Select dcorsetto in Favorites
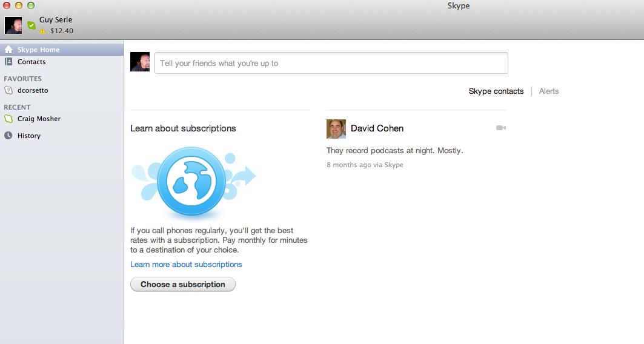 point(33,90)
